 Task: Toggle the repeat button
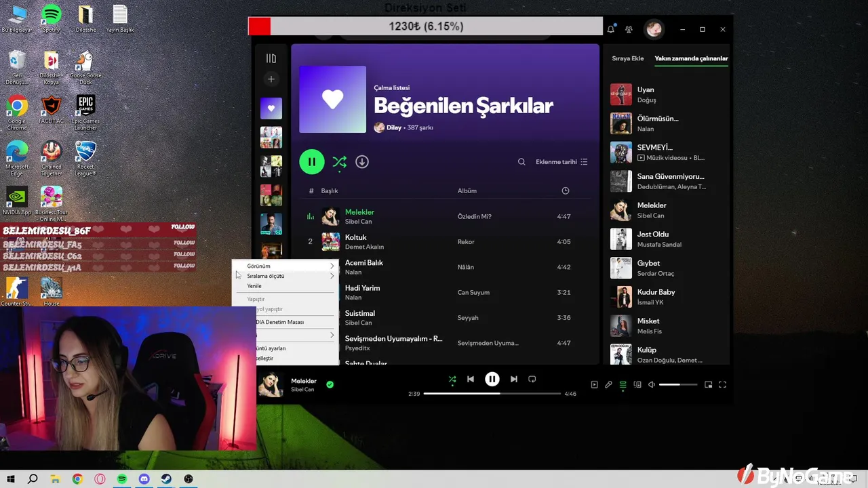tap(532, 380)
